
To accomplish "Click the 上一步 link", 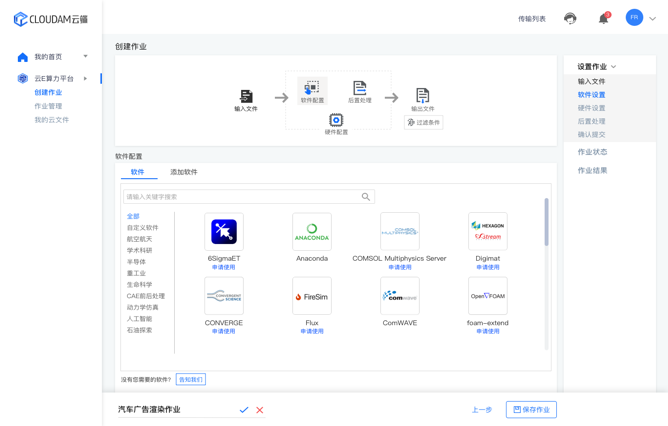I will pyautogui.click(x=482, y=410).
